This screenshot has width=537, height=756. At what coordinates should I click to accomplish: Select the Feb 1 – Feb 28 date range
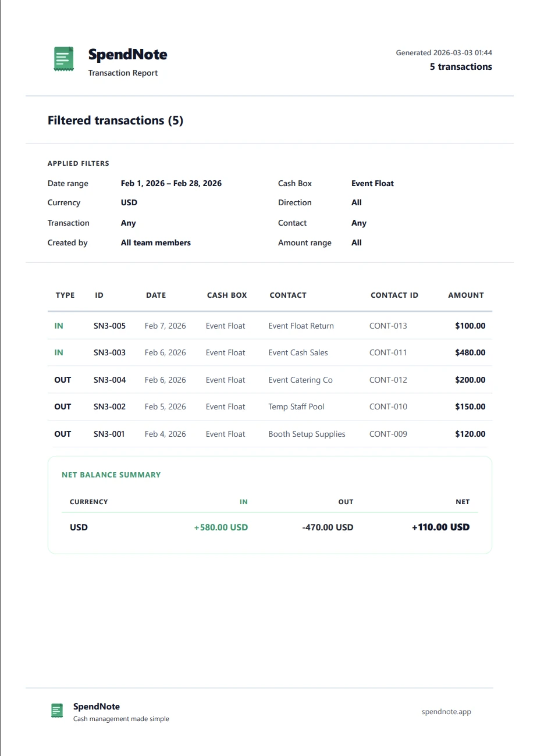click(171, 183)
